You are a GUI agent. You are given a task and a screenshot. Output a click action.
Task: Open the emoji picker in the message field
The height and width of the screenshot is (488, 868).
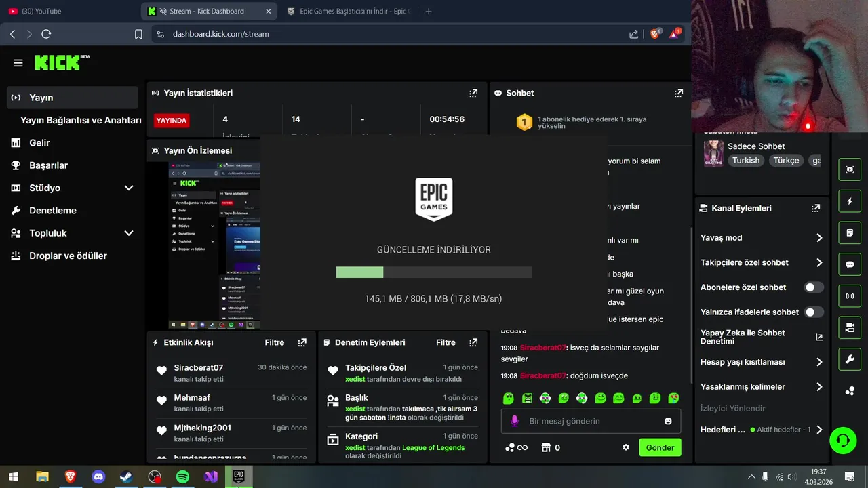[668, 421]
